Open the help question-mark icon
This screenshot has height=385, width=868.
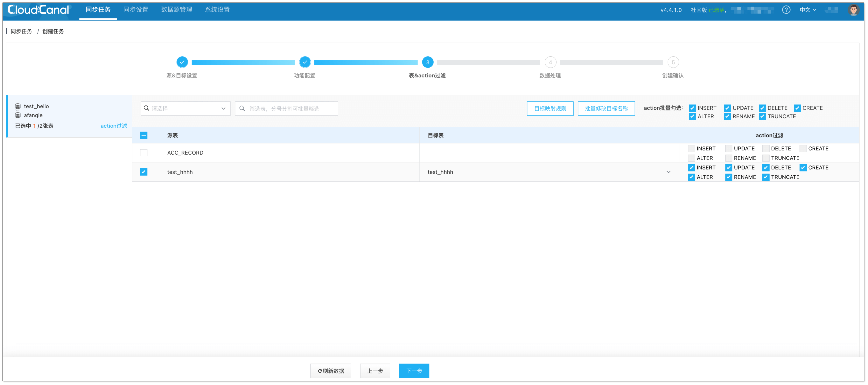786,10
